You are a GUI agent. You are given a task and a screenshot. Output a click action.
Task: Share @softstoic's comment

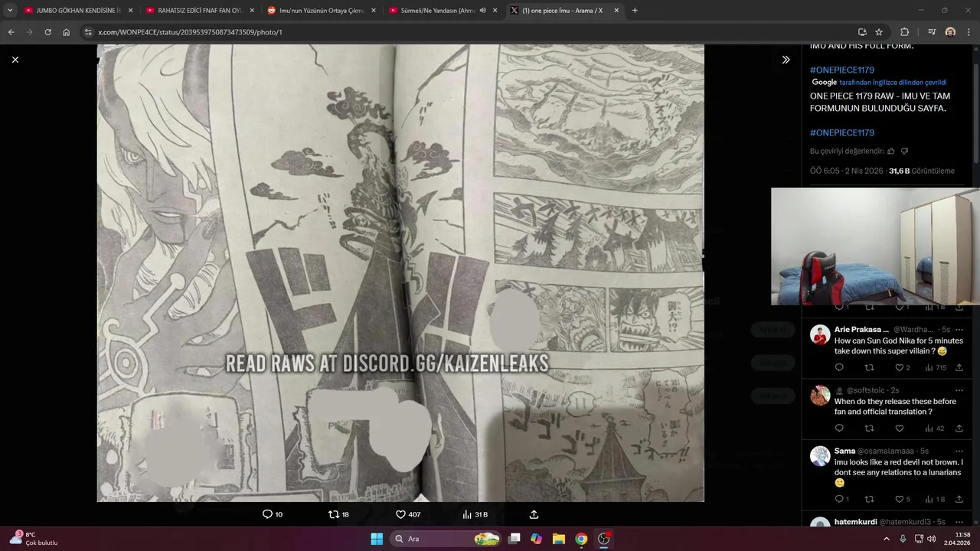[x=959, y=429]
